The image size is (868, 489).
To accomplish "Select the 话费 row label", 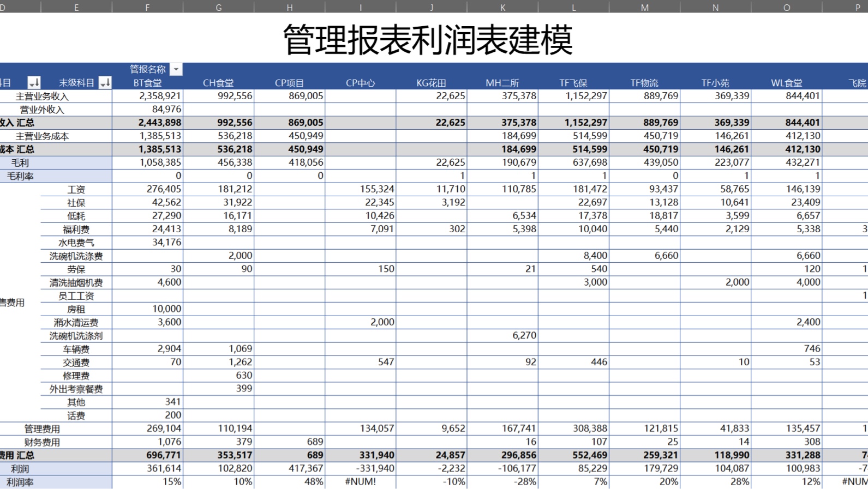I will pyautogui.click(x=76, y=416).
